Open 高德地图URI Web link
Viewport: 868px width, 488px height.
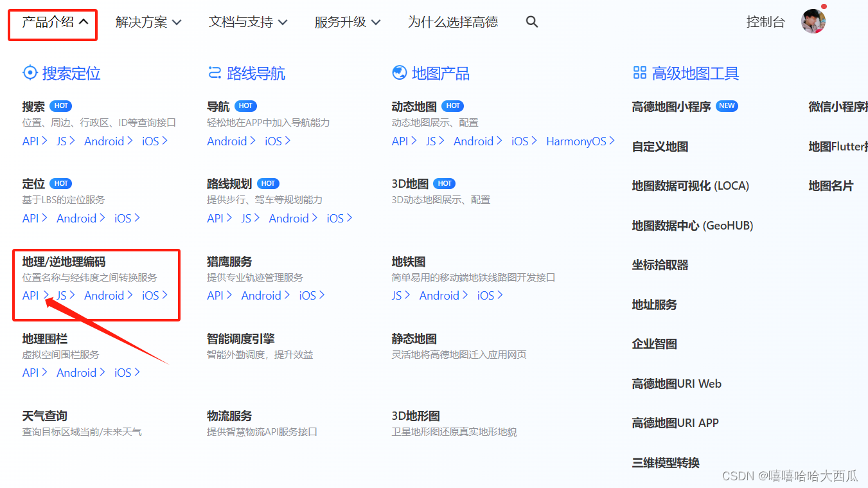677,384
